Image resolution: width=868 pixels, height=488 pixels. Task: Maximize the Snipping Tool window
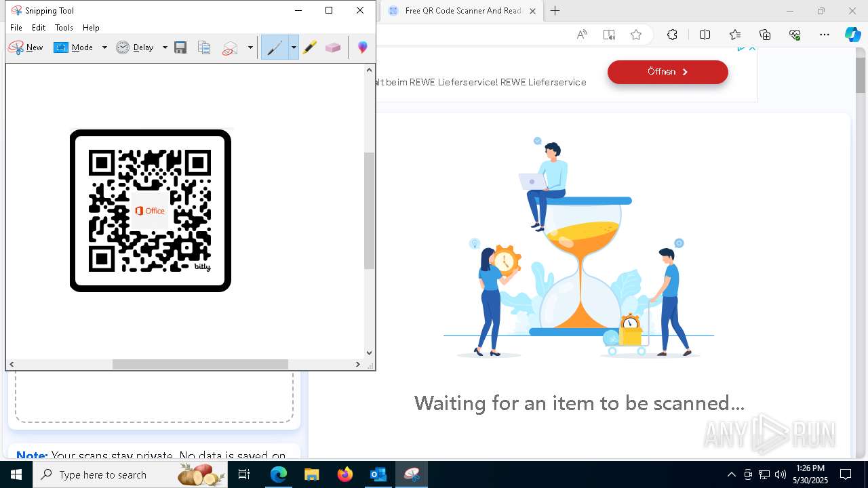(x=329, y=10)
